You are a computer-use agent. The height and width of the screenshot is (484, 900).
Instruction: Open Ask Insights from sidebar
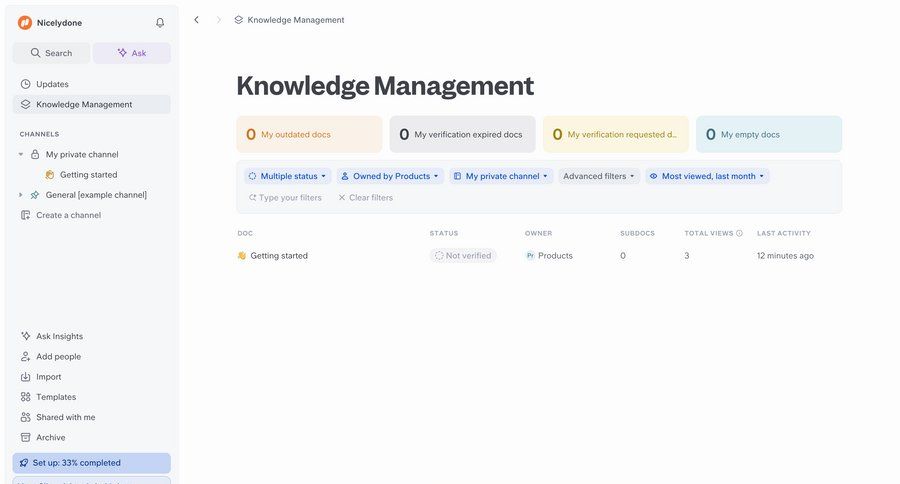pyautogui.click(x=59, y=336)
